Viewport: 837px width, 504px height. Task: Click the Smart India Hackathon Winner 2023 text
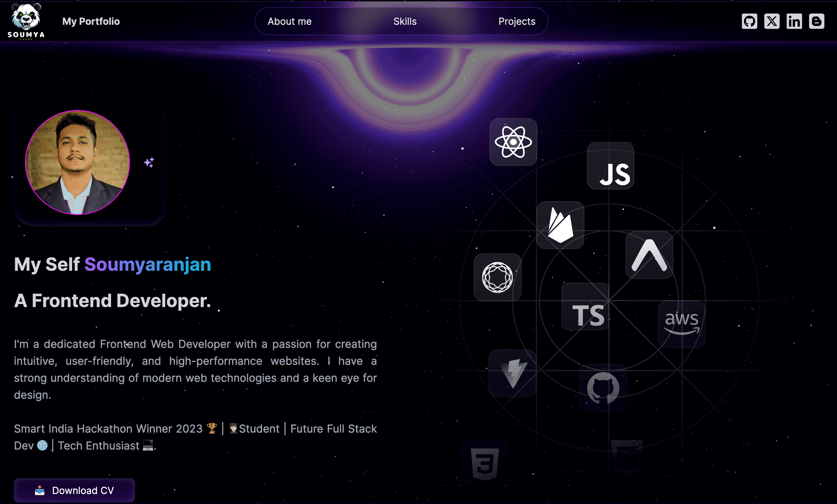(108, 429)
